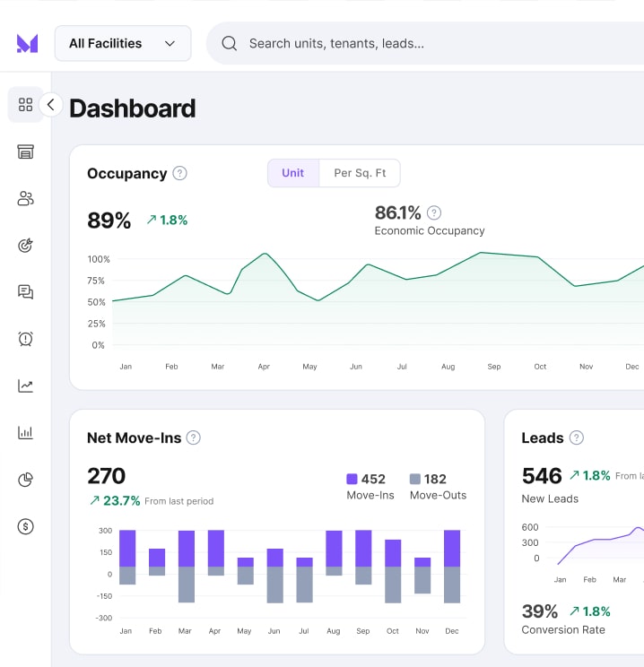
Task: Click the Leads help question icon
Action: tap(577, 437)
